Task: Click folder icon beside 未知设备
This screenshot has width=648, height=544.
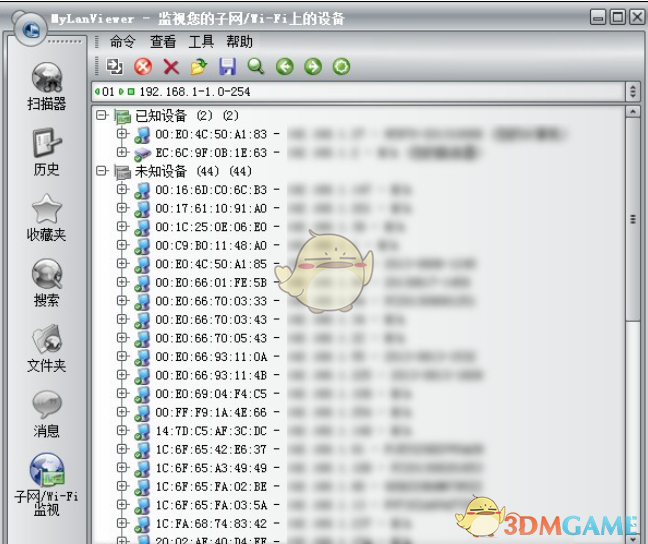Action: click(123, 172)
